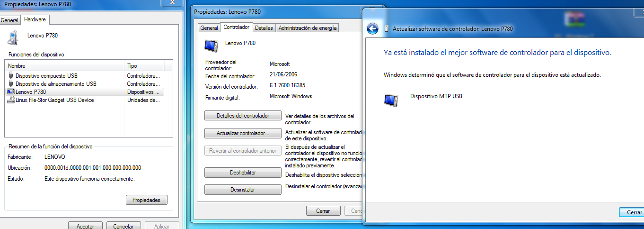Select the Controlador tab

(237, 27)
